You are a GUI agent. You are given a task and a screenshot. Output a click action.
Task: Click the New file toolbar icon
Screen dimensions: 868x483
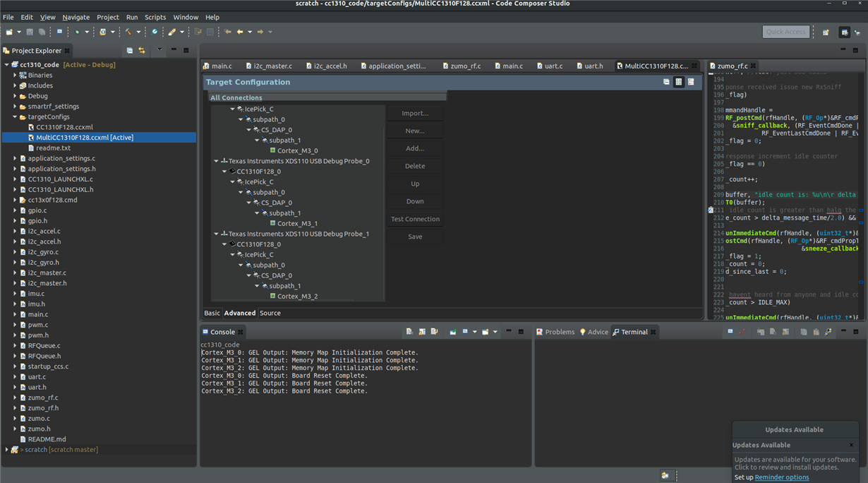pyautogui.click(x=9, y=32)
